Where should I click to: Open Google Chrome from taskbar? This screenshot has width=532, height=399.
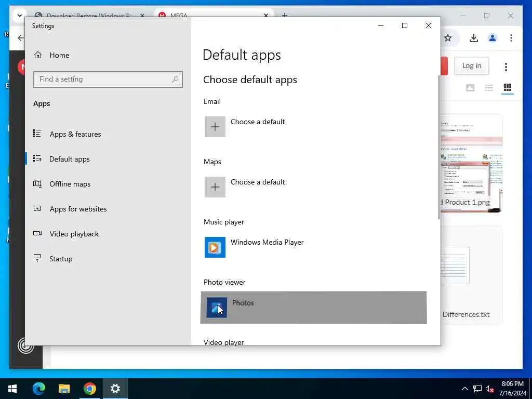[89, 389]
